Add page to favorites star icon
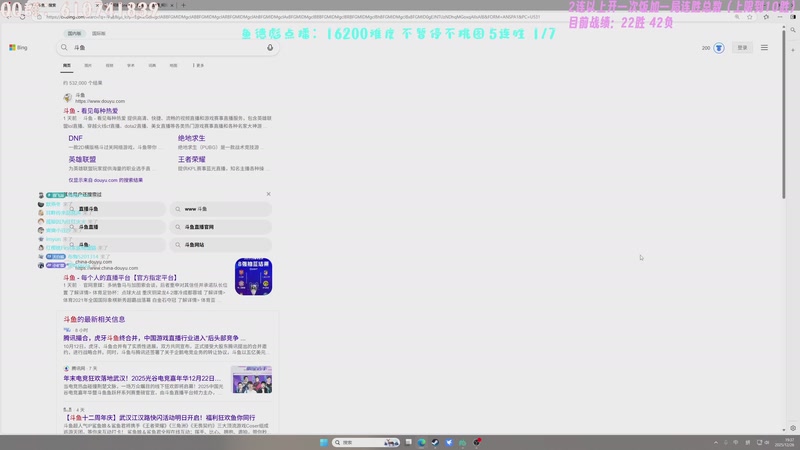Screen dimensions: 800x450 point(749,17)
